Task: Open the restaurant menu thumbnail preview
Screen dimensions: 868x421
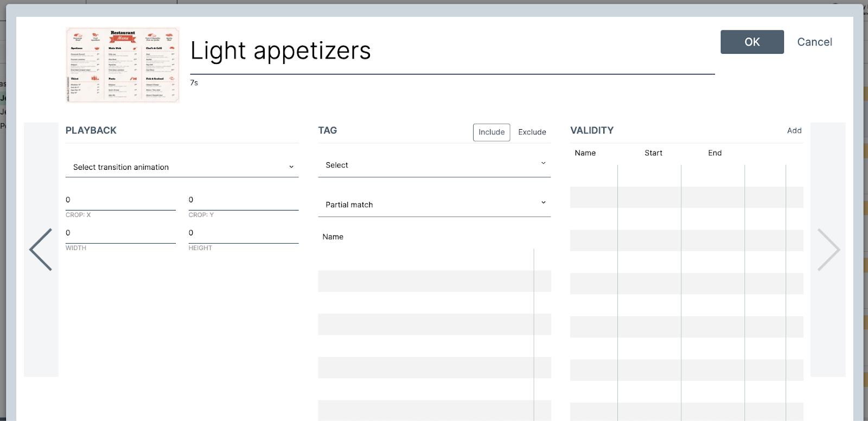Action: (123, 65)
